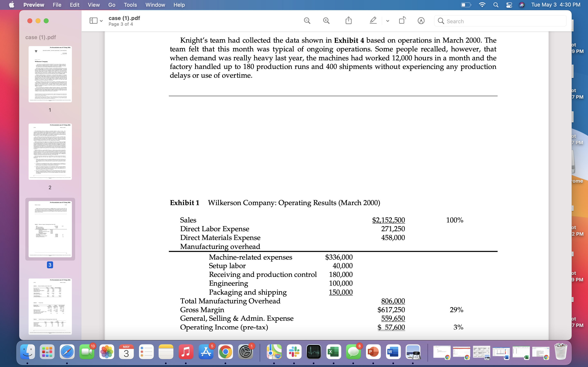The height and width of the screenshot is (367, 588).
Task: Toggle the sidebar view button
Action: pos(93,21)
